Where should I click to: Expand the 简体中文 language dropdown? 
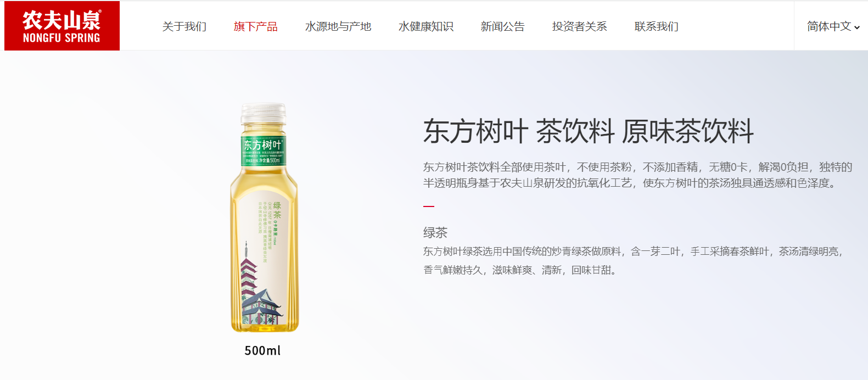pos(833,26)
